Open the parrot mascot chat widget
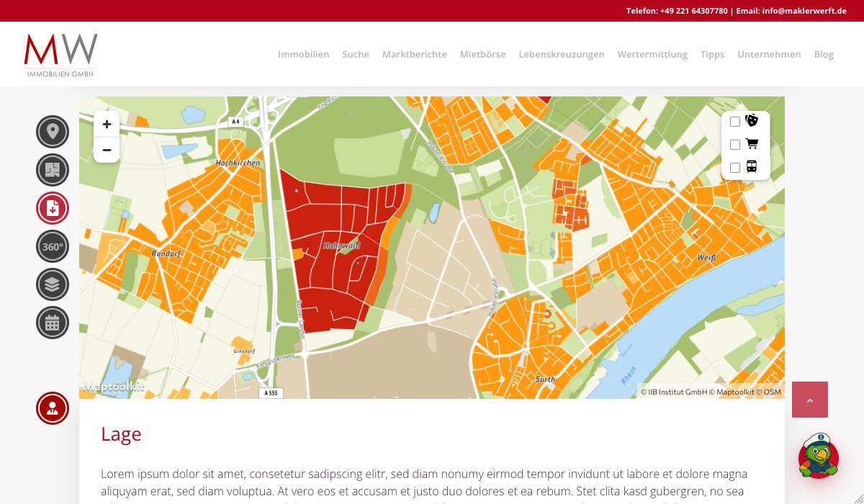This screenshot has width=864, height=504. tap(819, 456)
